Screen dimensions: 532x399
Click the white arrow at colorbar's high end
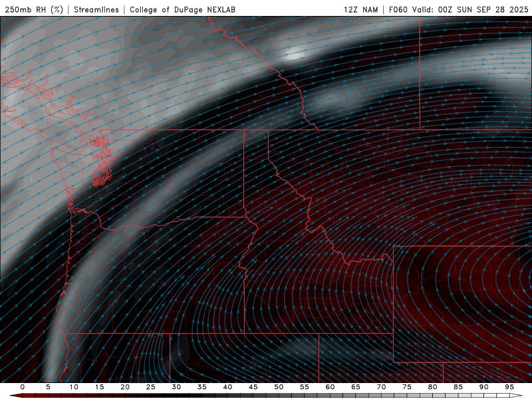click(517, 396)
